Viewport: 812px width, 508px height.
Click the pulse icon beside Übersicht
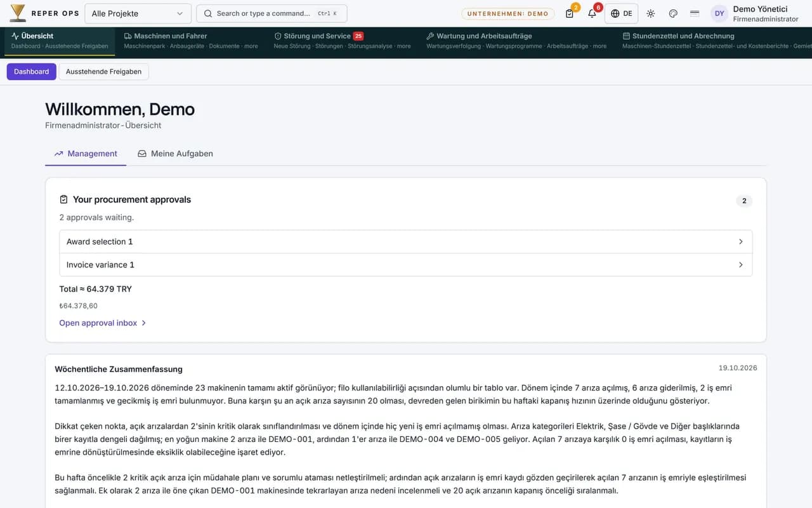(15, 36)
